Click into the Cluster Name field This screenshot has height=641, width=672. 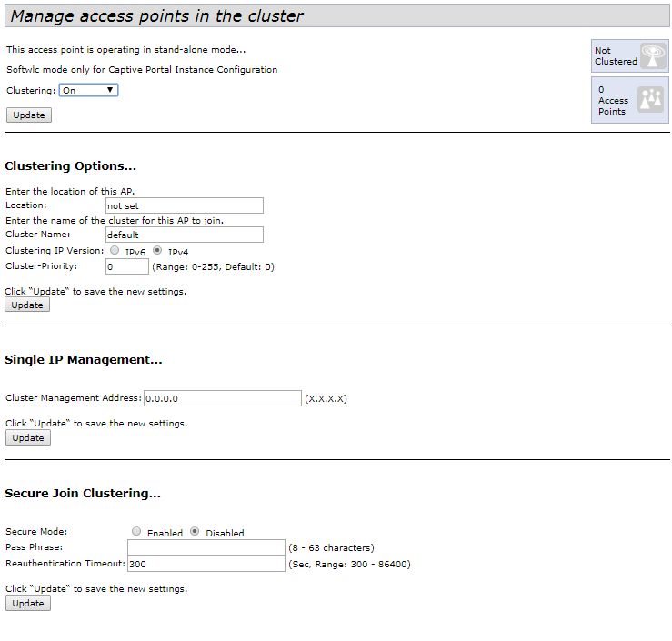pyautogui.click(x=185, y=235)
